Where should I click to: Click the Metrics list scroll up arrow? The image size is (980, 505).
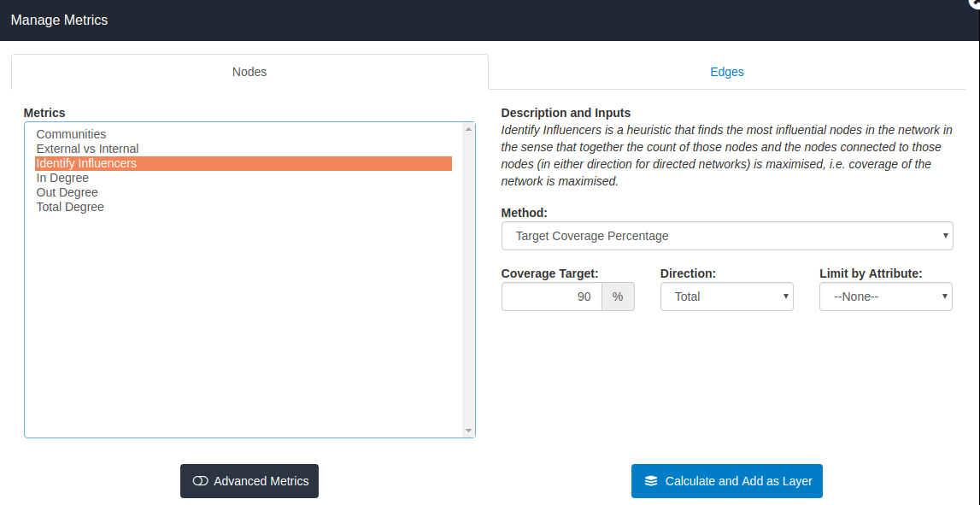coord(468,129)
